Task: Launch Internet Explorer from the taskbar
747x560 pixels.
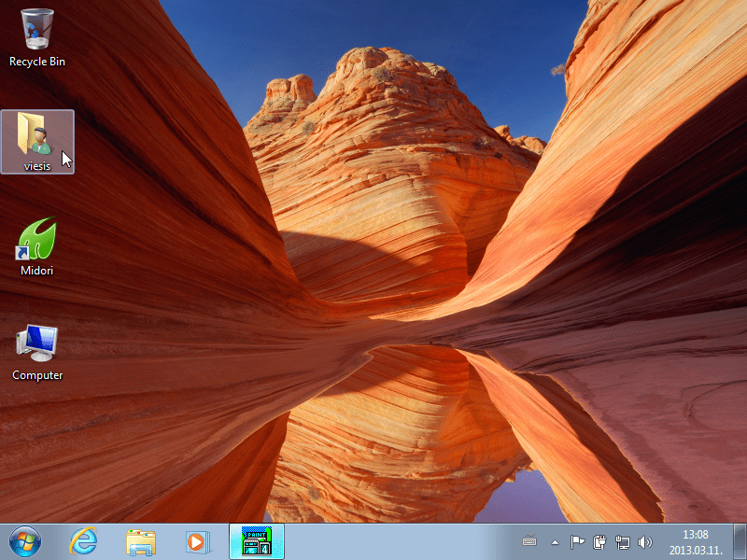Action: click(x=83, y=541)
